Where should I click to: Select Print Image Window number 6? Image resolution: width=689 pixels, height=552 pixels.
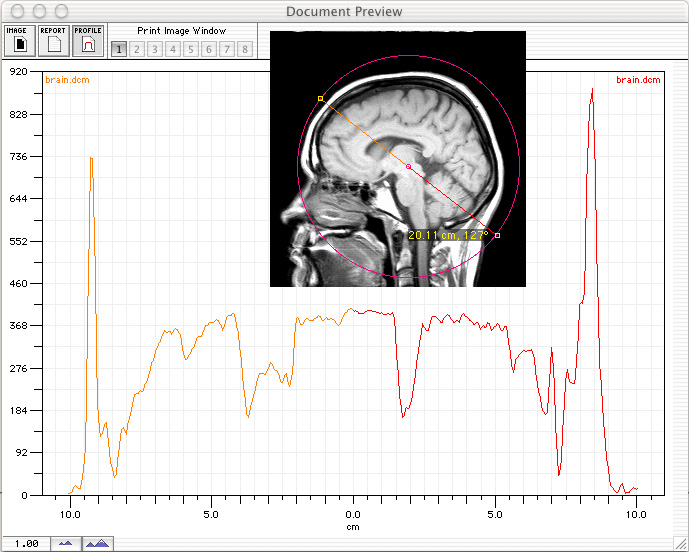tap(209, 49)
